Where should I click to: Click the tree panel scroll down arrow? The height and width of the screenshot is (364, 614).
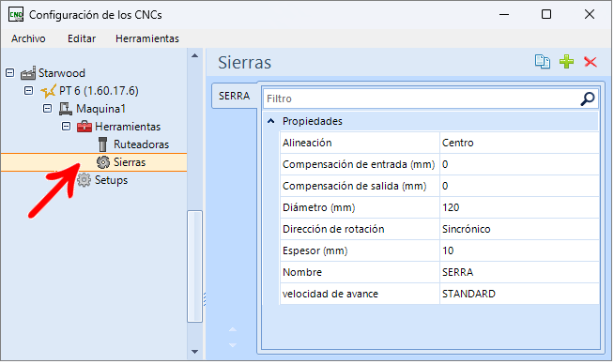tap(194, 352)
